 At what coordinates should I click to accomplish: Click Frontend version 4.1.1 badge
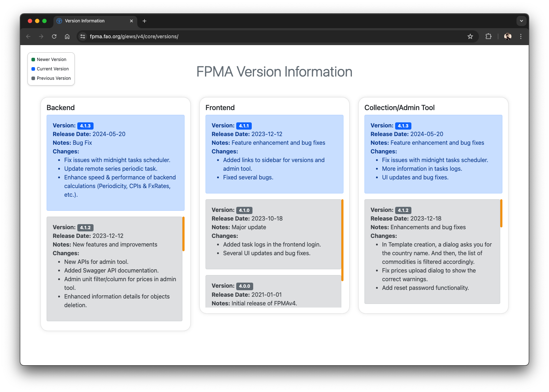(x=244, y=126)
